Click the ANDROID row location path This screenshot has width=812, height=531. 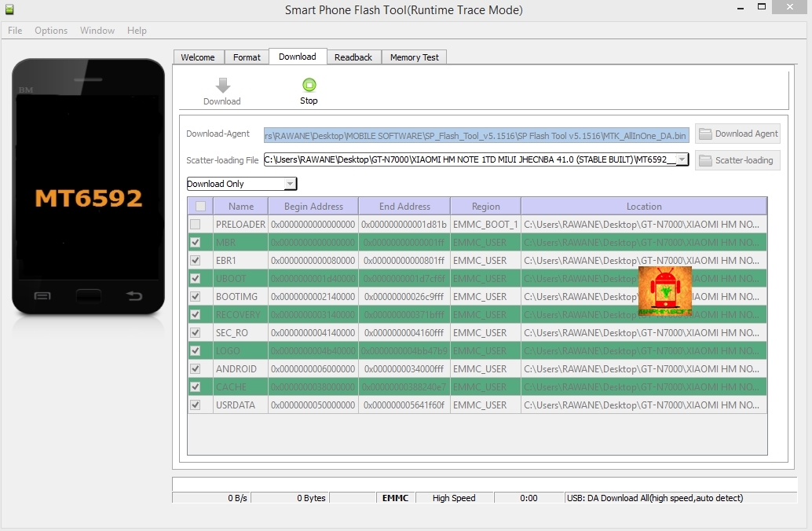[x=644, y=369]
